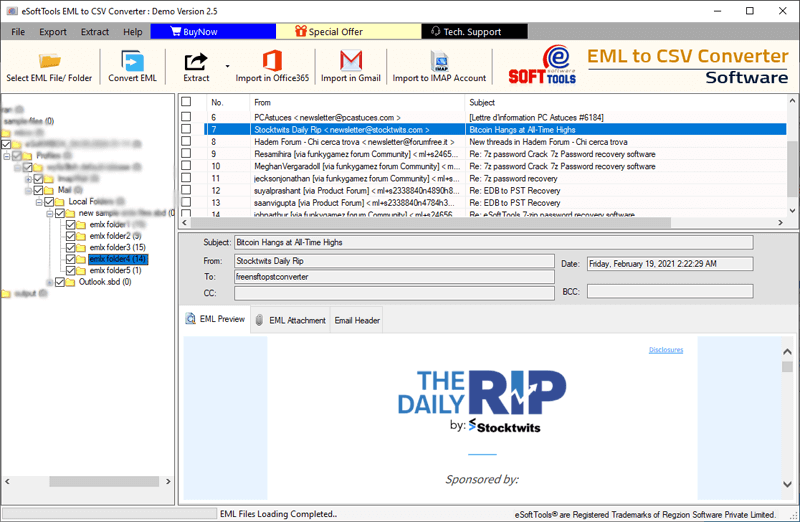Uncheck the emlx folder2 checkbox
The height and width of the screenshot is (522, 800).
click(70, 236)
